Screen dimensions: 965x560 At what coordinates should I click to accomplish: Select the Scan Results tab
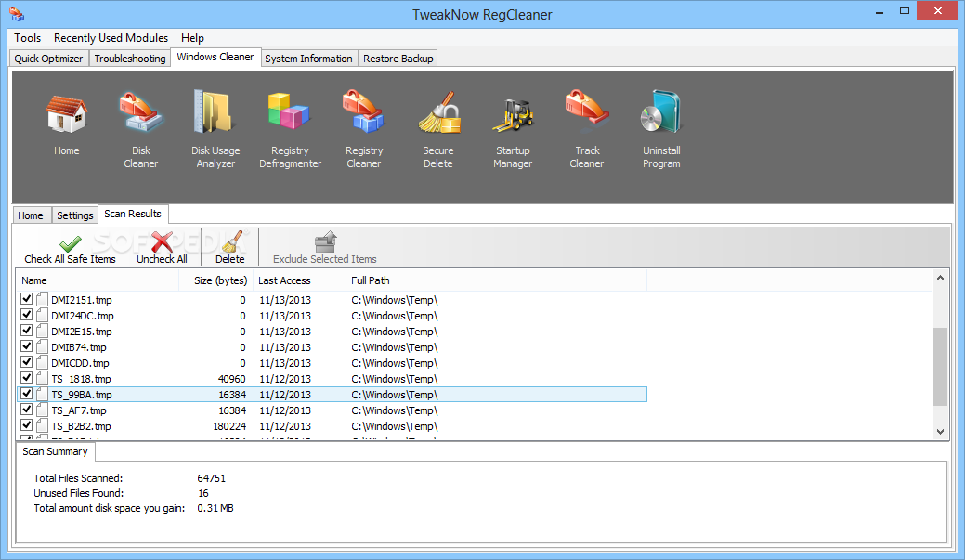point(133,215)
